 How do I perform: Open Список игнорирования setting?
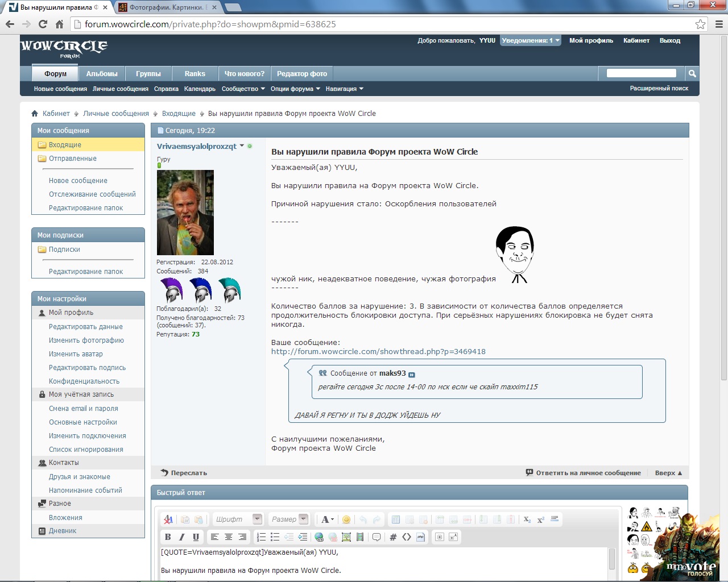tap(86, 450)
